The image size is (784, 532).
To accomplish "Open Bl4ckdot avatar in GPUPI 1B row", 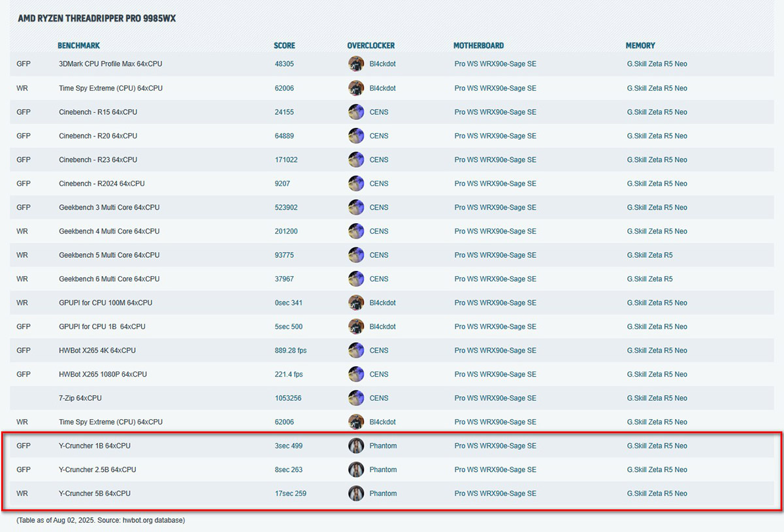I will pyautogui.click(x=356, y=326).
